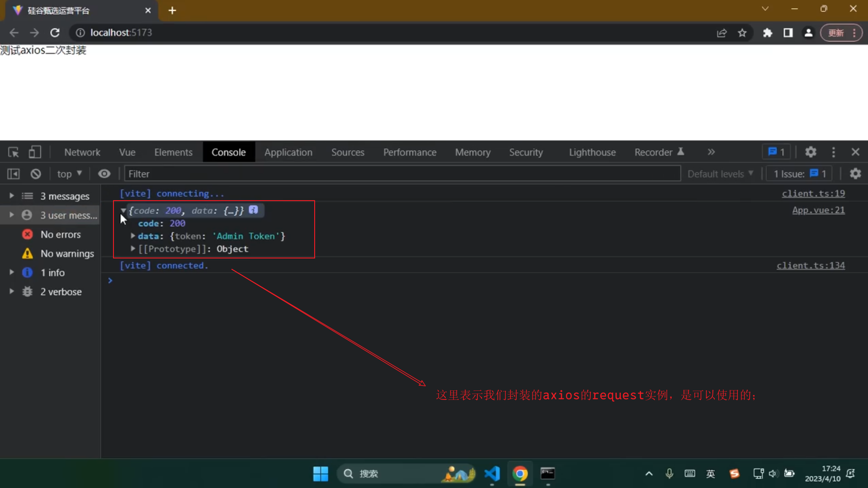Viewport: 868px width, 488px height.
Task: Open Visual Studio Code from taskbar
Action: coord(492,474)
